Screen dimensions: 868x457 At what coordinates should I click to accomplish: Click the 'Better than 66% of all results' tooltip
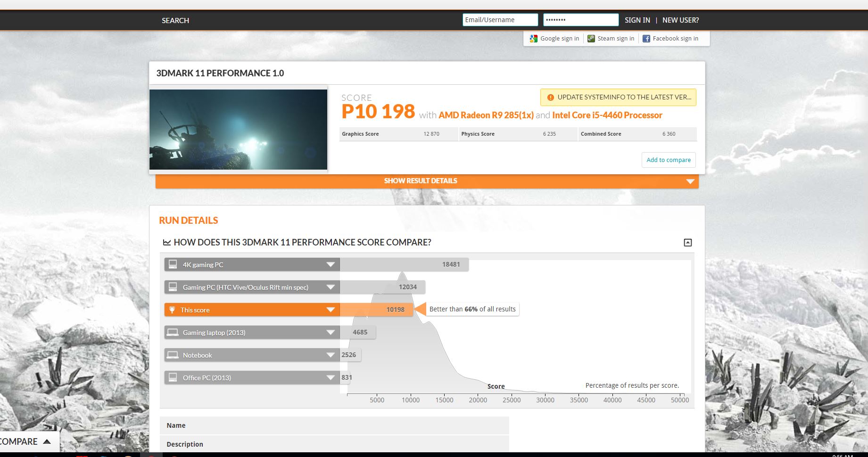(472, 310)
